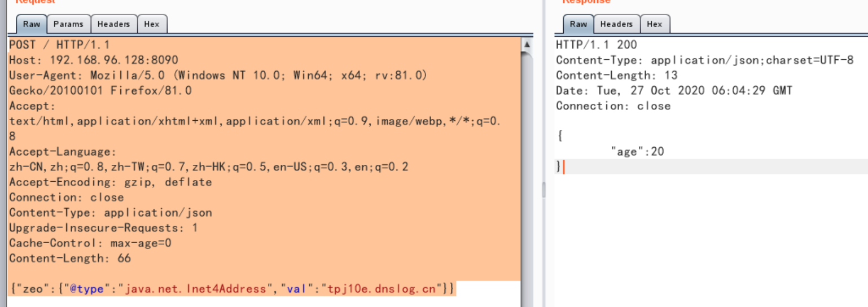The width and height of the screenshot is (868, 307).
Task: Open the Response Hex tab
Action: [655, 24]
